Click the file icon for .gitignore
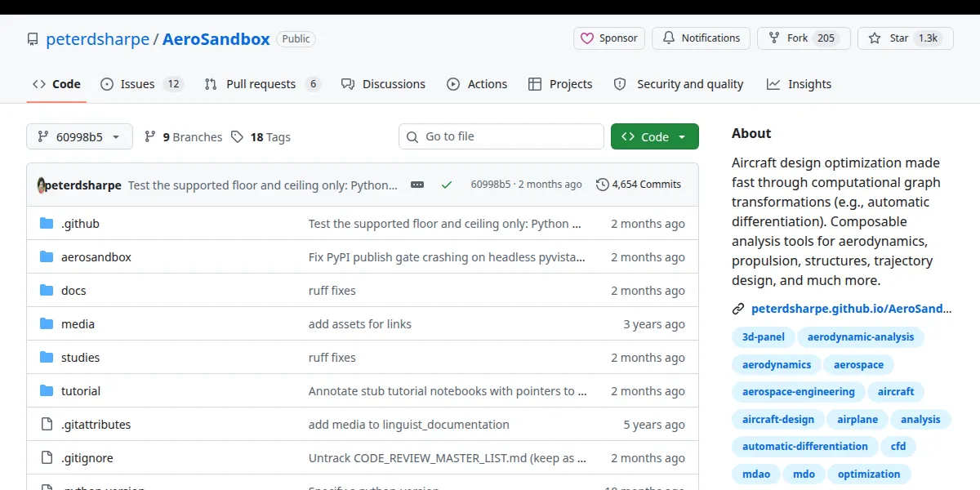The height and width of the screenshot is (490, 980). coord(47,458)
